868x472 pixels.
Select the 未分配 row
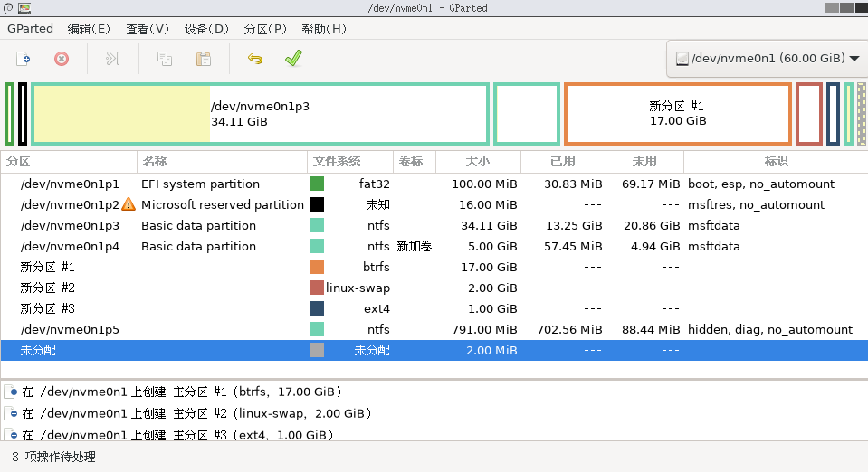(434, 350)
